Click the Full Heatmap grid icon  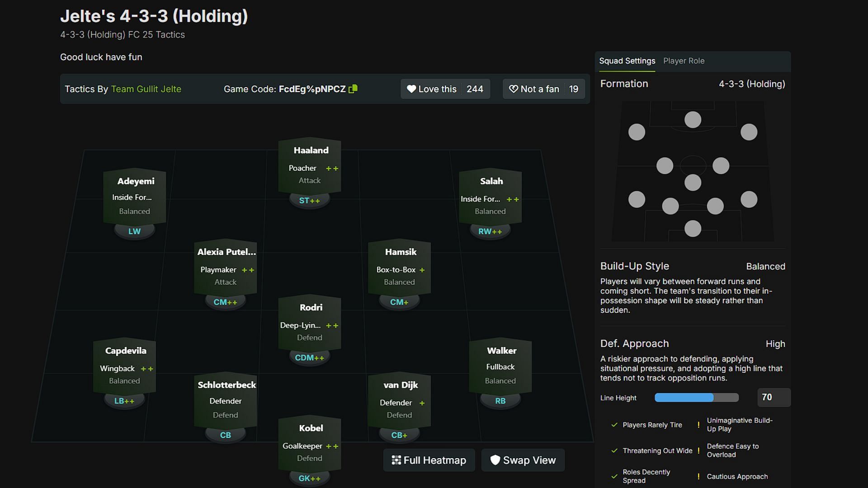tap(396, 460)
